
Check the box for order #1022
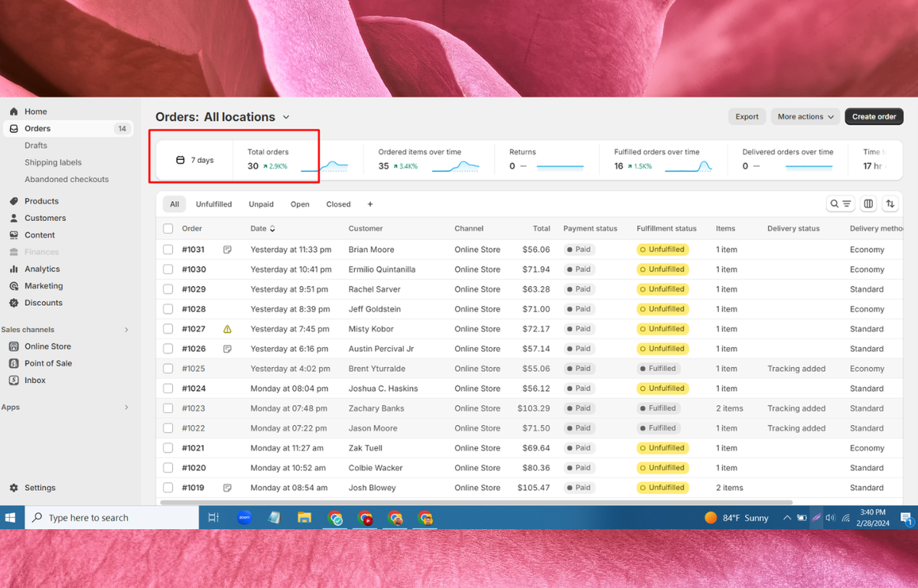pyautogui.click(x=168, y=428)
